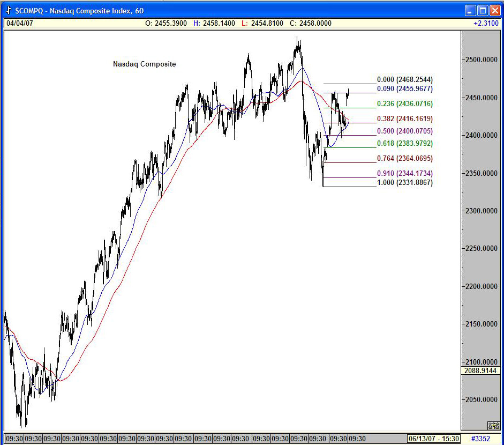Click the +2.3100 change value
The height and width of the screenshot is (445, 504).
[x=486, y=23]
